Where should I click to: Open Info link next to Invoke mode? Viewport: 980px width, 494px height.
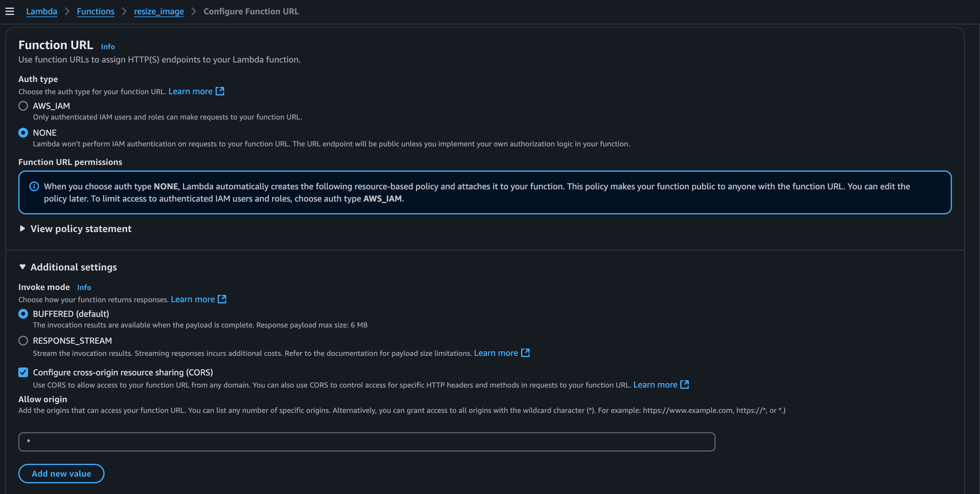(x=84, y=287)
